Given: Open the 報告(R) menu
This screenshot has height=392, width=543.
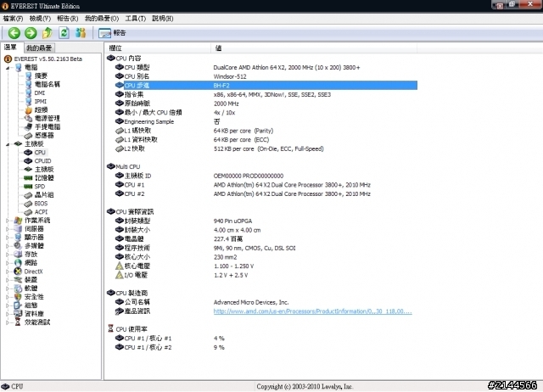Looking at the screenshot, I should (68, 19).
